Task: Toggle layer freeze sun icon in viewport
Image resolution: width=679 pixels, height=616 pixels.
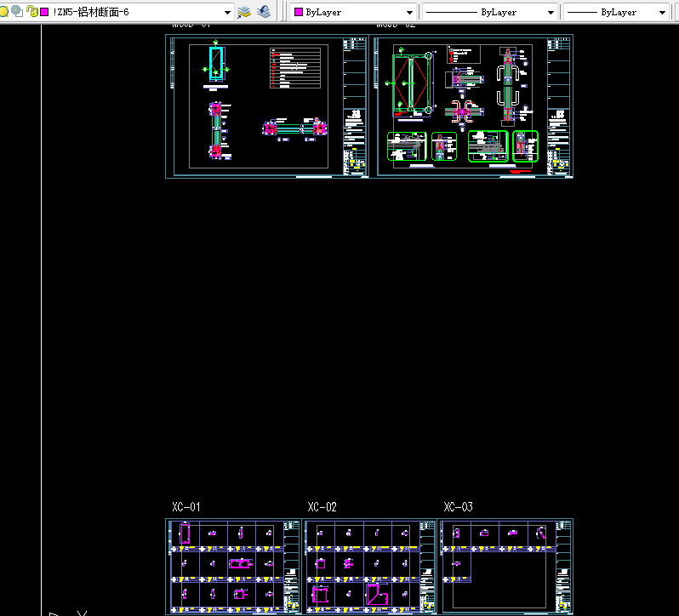Action: click(x=17, y=11)
